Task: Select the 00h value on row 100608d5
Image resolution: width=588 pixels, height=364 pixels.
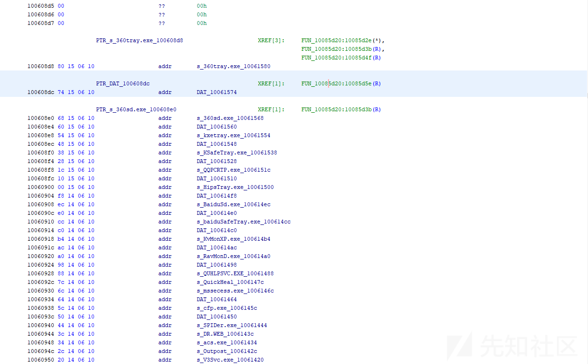Action: tap(202, 6)
